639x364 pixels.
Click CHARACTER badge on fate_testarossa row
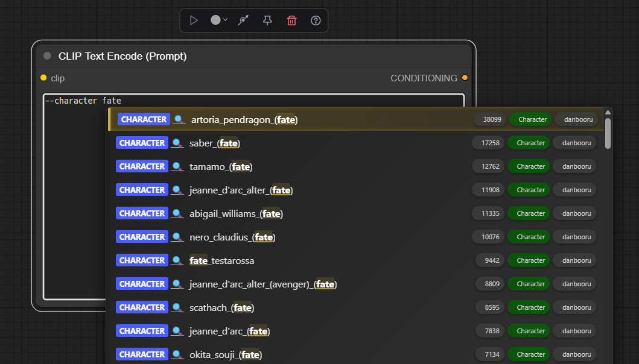point(142,260)
